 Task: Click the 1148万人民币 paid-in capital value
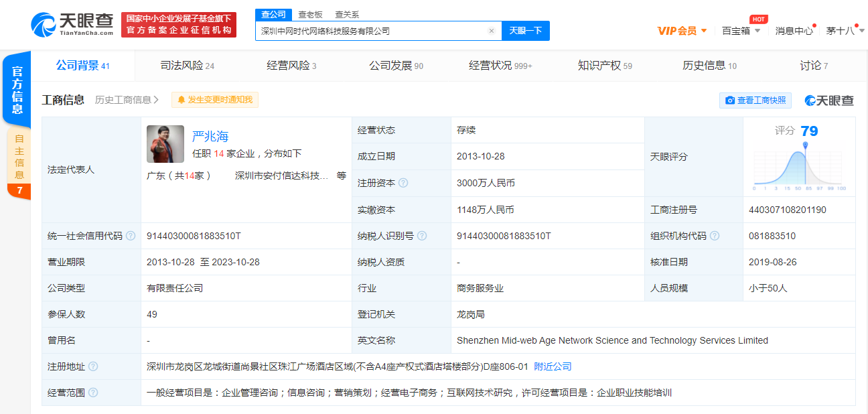pos(486,210)
